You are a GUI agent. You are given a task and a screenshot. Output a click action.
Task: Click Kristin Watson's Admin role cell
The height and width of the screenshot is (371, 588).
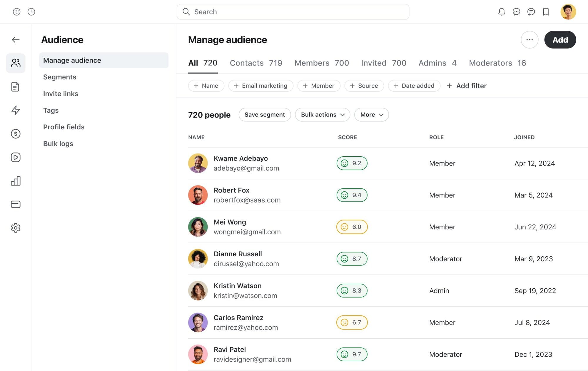point(439,291)
